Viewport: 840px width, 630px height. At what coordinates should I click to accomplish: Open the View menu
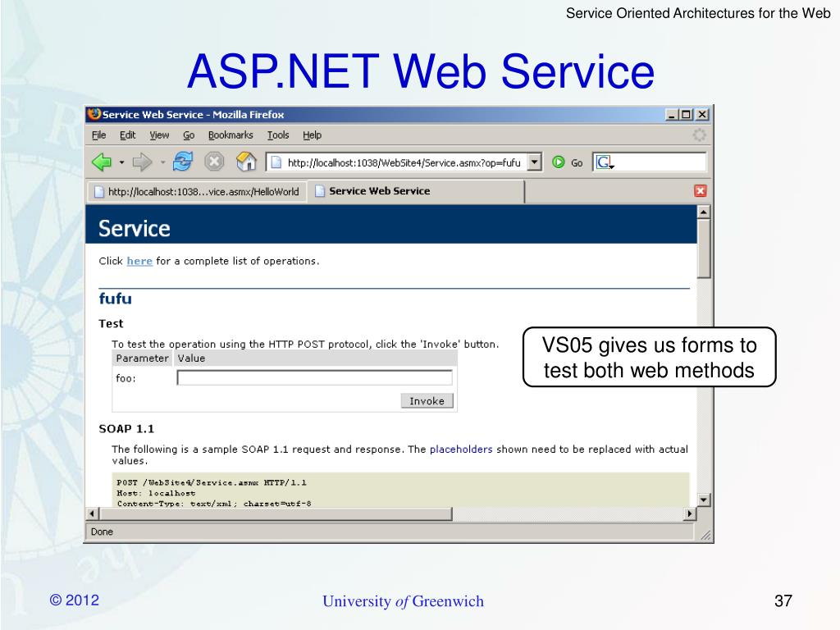159,135
